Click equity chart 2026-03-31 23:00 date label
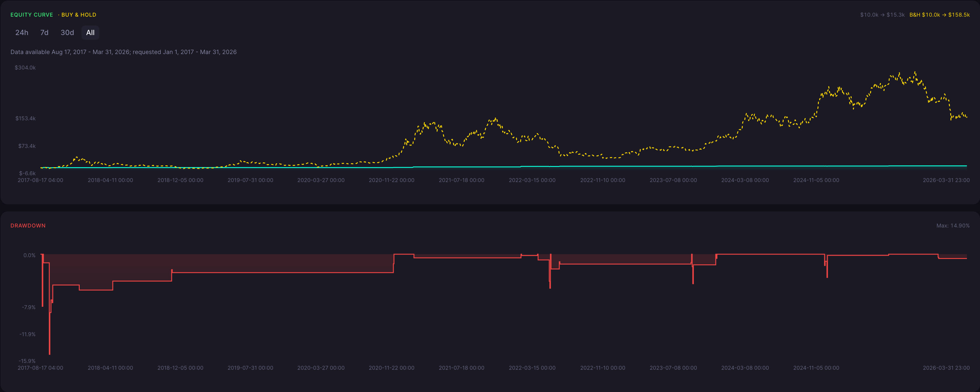This screenshot has height=392, width=980. (946, 180)
